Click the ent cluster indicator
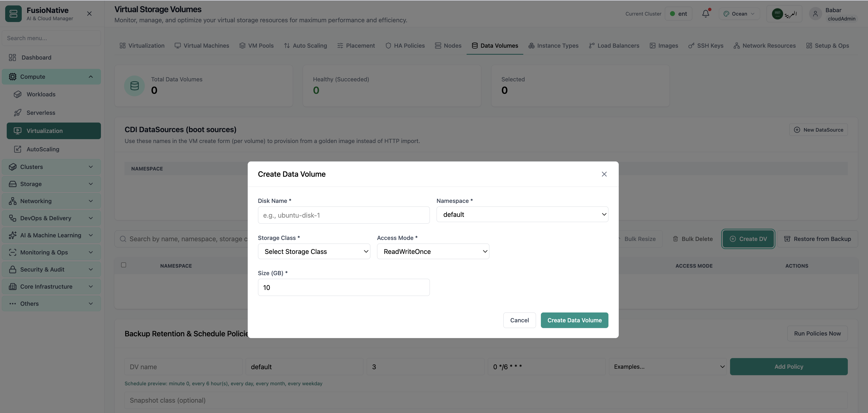This screenshot has height=413, width=868. [x=678, y=14]
